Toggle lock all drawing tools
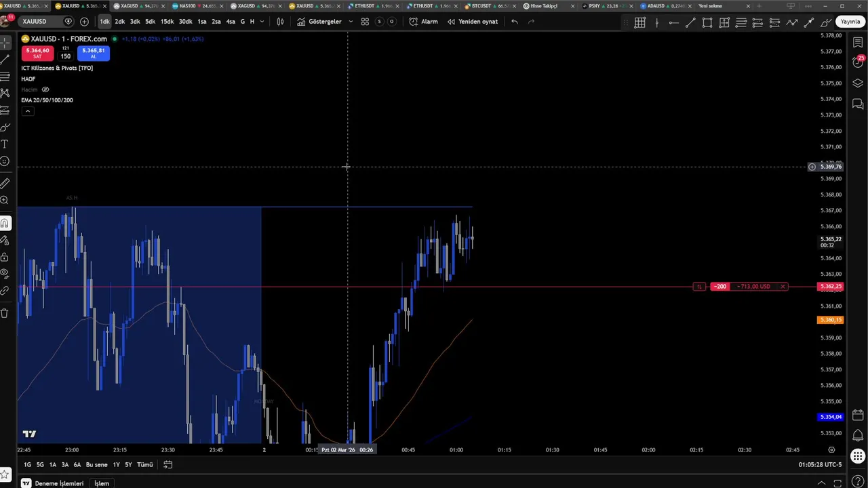Screen dimensions: 868x488 [5, 257]
